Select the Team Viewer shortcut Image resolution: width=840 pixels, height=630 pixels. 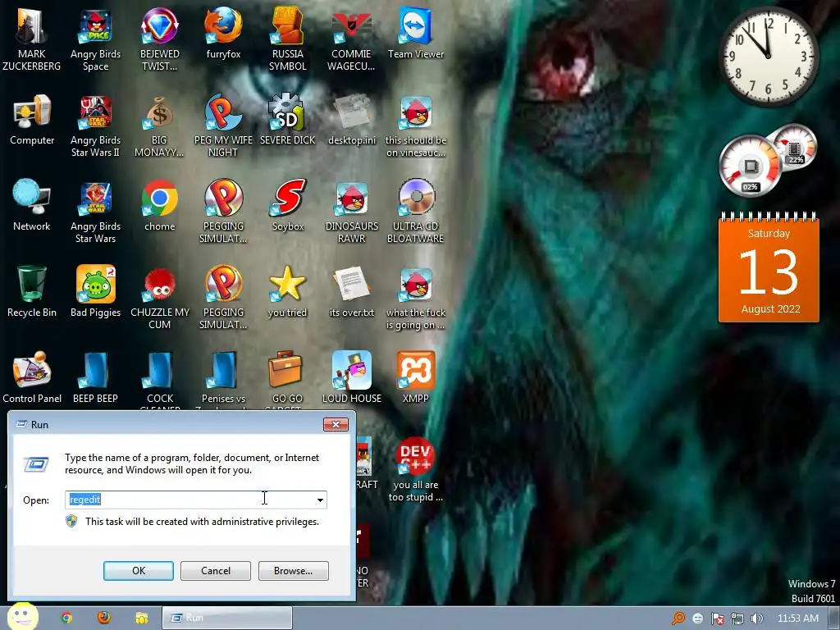(x=416, y=33)
